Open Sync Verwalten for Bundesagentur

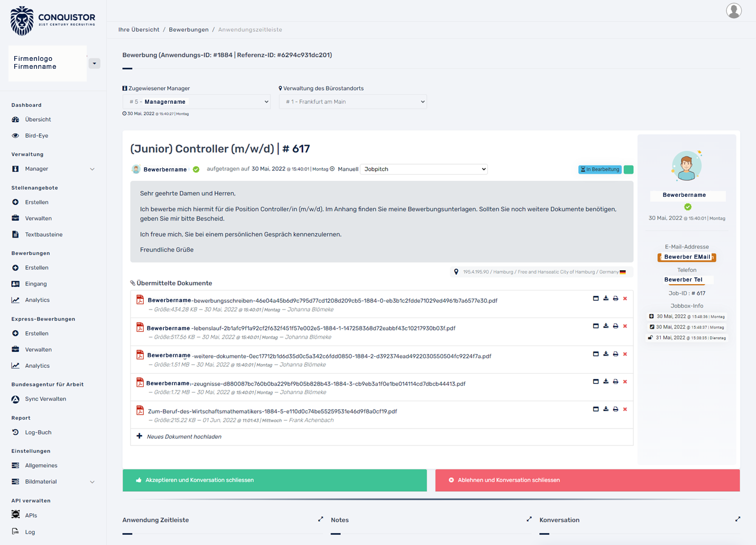tap(45, 399)
